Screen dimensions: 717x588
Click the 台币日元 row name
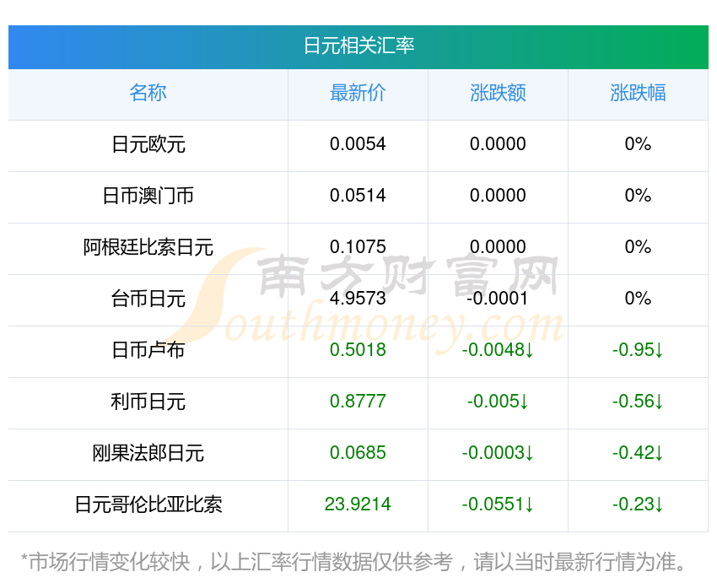[x=148, y=299]
